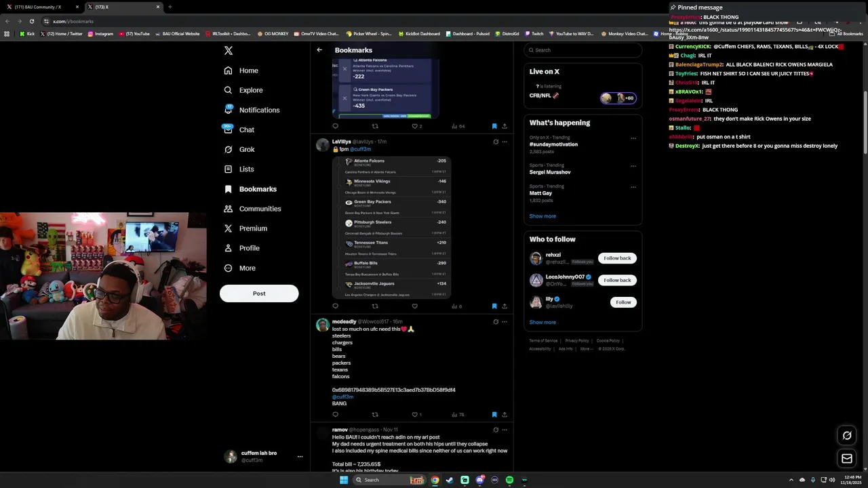
Task: Open the #sundaymotivation trend
Action: pos(553,144)
